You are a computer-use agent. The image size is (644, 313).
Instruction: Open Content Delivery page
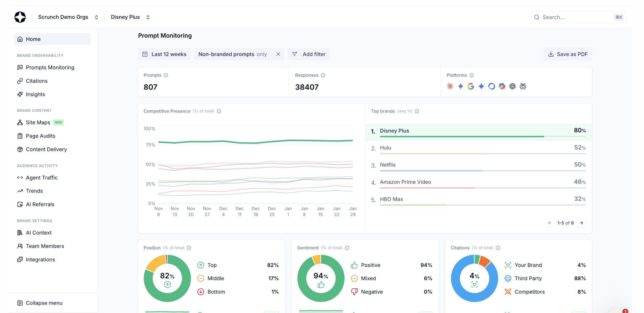point(46,149)
